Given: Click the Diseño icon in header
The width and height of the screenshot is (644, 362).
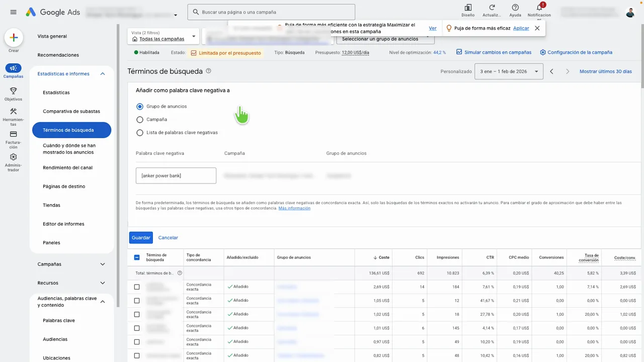Looking at the screenshot, I should pos(468,8).
